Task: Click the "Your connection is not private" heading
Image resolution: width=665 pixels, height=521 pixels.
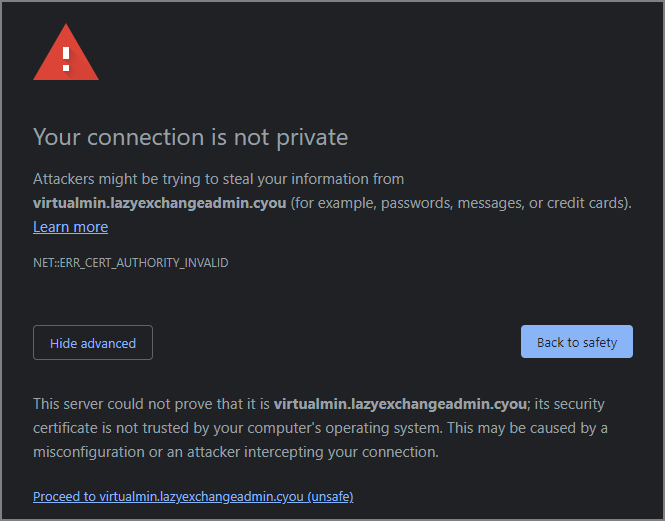Action: point(190,137)
